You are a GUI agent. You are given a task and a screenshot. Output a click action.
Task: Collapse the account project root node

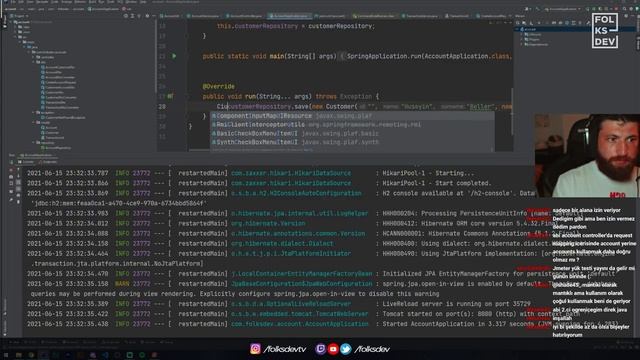point(12,22)
